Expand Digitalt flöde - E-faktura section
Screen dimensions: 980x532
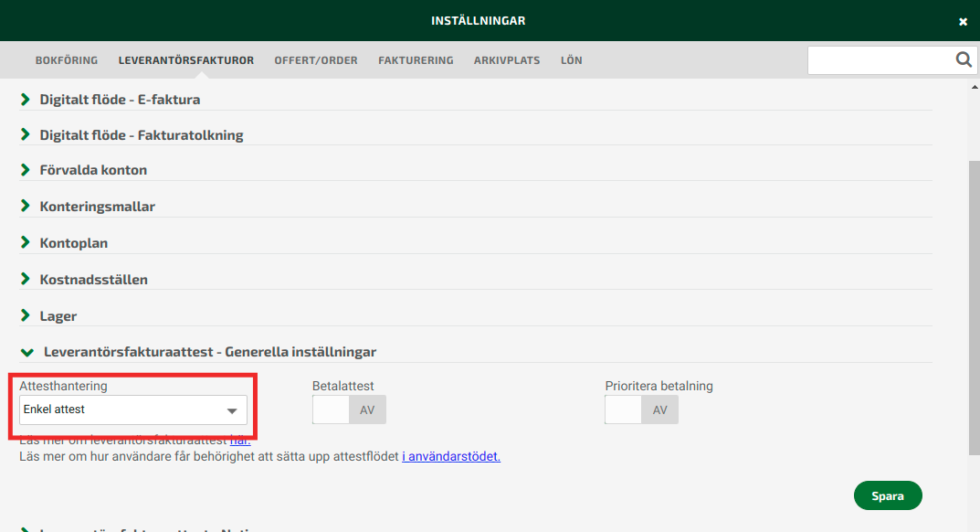coord(120,100)
